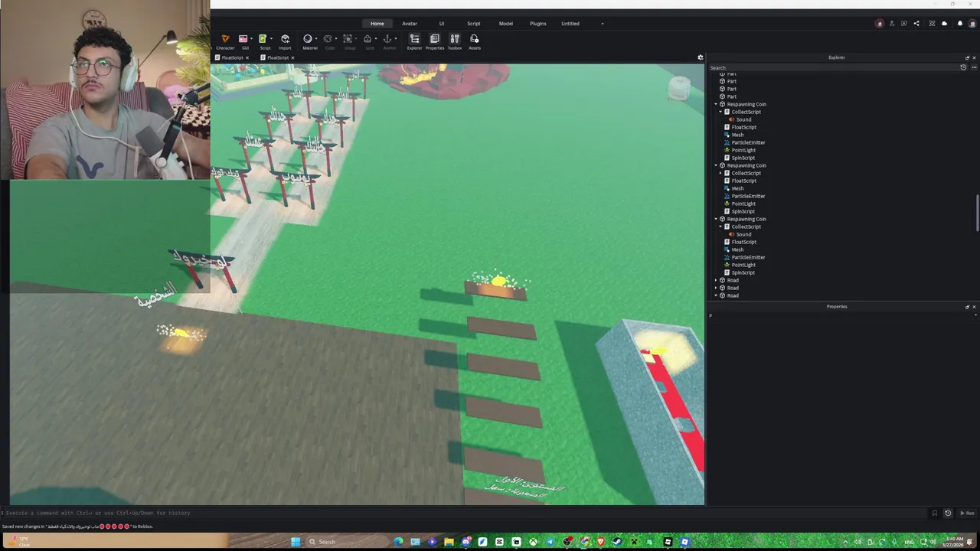The image size is (980, 551).
Task: Click the Import icon
Action: (x=285, y=39)
